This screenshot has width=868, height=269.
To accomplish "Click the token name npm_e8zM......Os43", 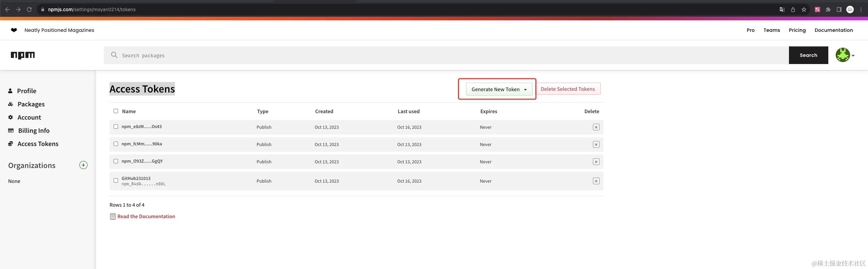I will click(x=141, y=126).
